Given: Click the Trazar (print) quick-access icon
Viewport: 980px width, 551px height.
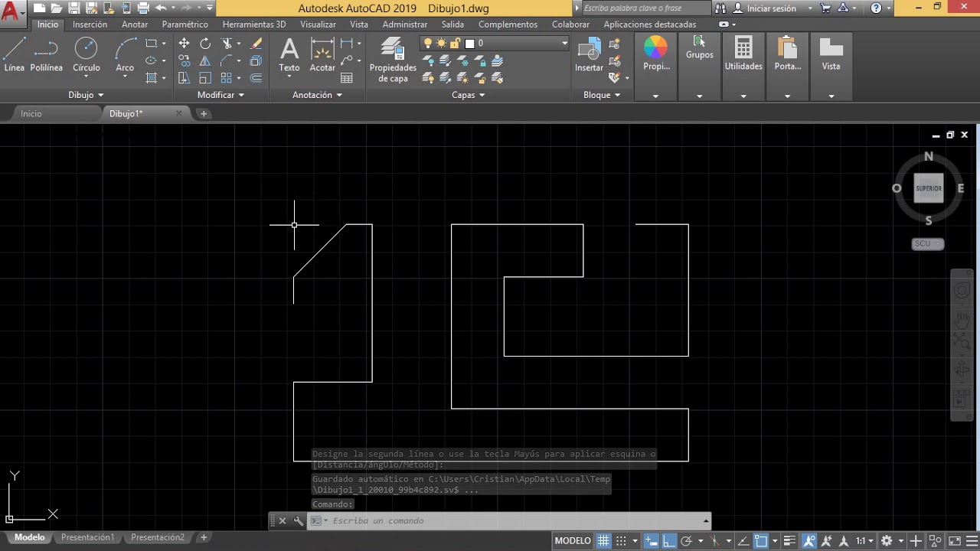Looking at the screenshot, I should tap(142, 8).
